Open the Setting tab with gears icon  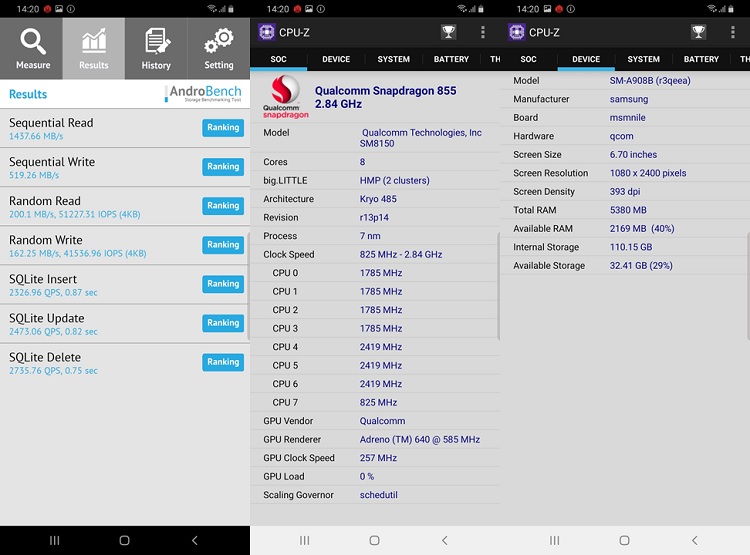click(219, 49)
